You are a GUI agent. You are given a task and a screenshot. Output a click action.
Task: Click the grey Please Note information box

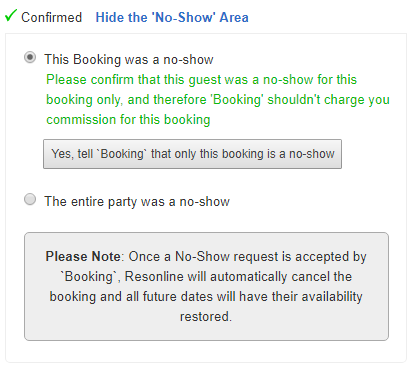(206, 286)
